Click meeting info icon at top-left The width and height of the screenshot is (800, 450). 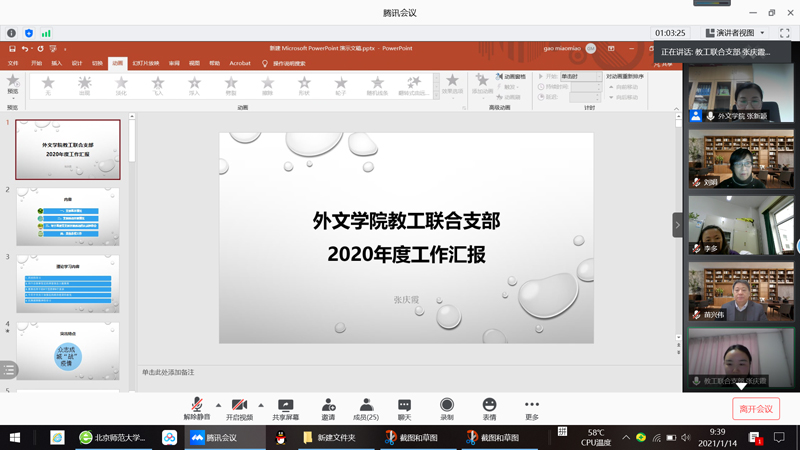(11, 33)
